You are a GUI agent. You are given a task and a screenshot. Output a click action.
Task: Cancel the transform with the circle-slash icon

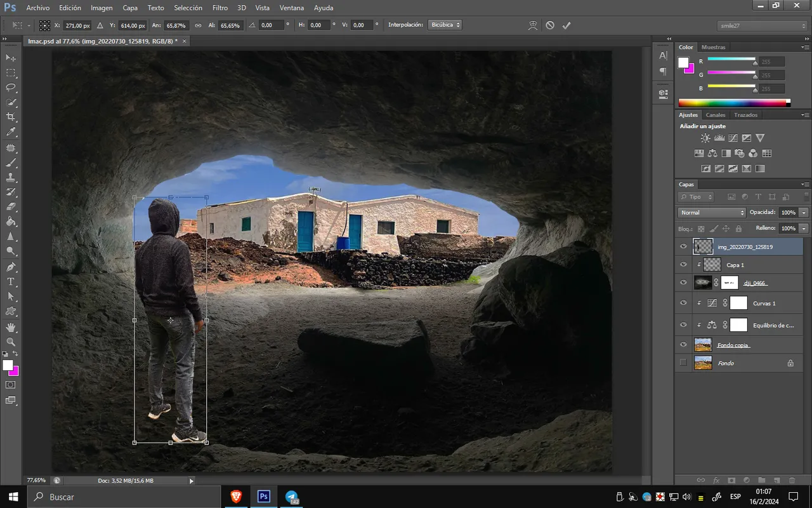550,25
